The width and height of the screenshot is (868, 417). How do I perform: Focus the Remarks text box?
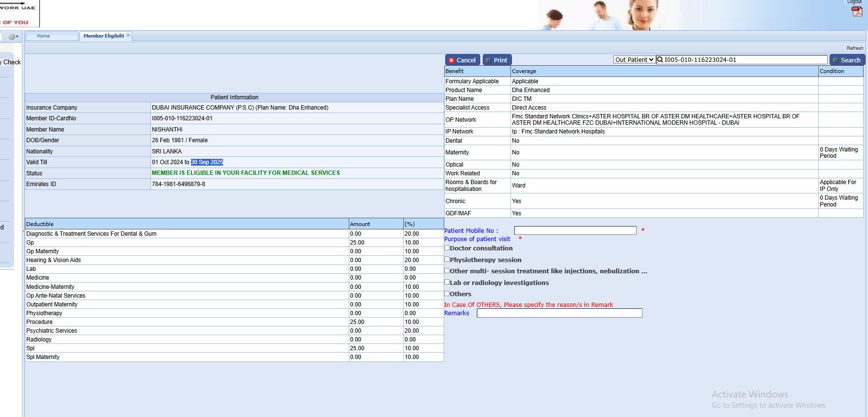tap(559, 313)
